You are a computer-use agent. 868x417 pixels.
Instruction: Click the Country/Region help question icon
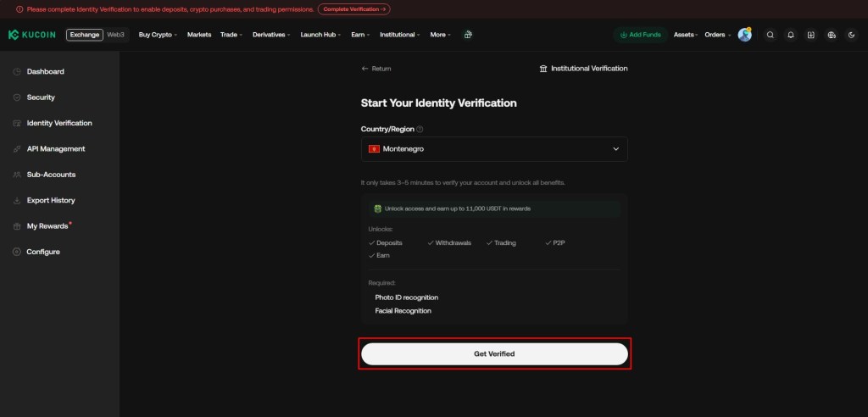point(420,129)
